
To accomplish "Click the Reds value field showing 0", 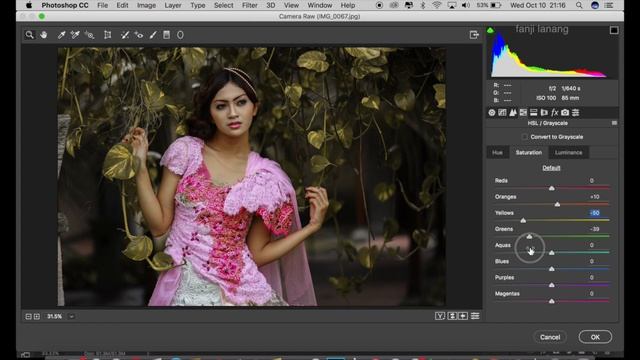I will click(592, 180).
